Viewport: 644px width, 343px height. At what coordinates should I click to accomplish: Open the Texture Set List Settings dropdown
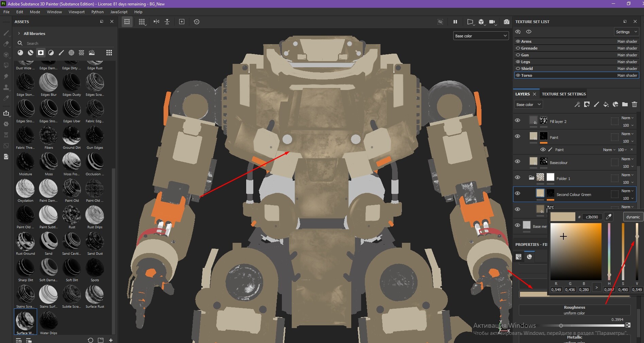click(x=626, y=32)
